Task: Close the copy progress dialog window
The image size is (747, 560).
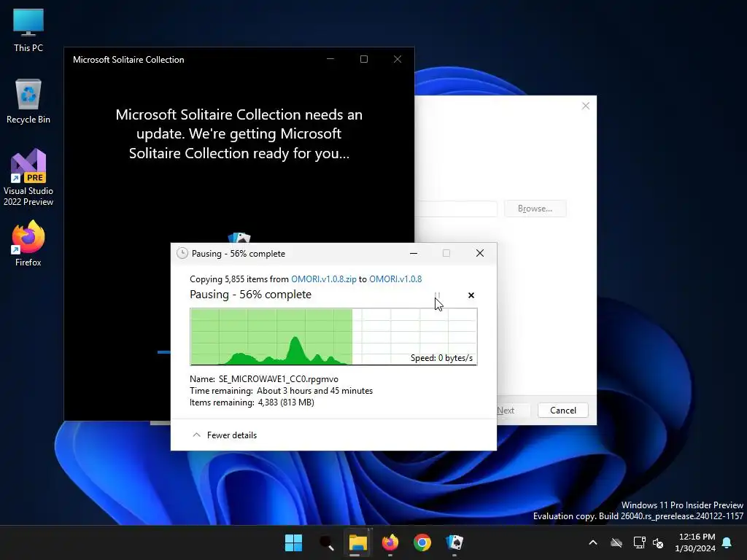Action: pos(480,253)
